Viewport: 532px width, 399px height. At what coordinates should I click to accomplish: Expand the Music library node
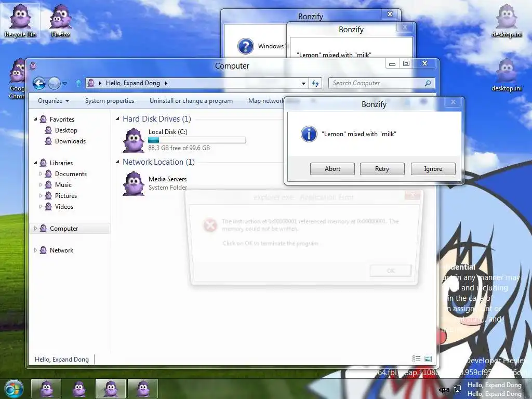pyautogui.click(x=41, y=184)
